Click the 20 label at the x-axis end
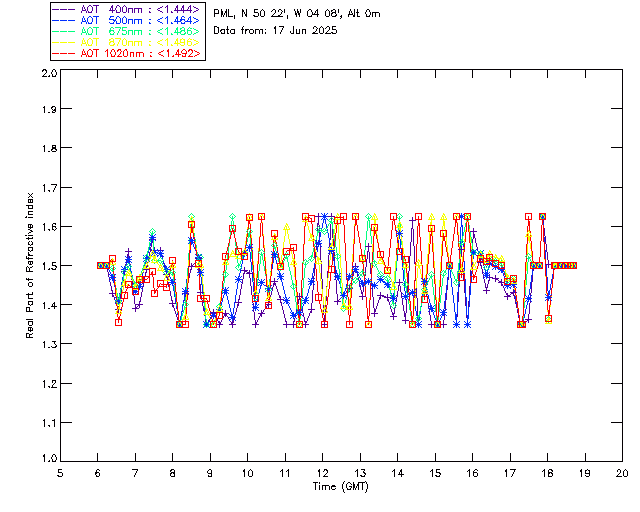The image size is (640, 512). [x=622, y=473]
